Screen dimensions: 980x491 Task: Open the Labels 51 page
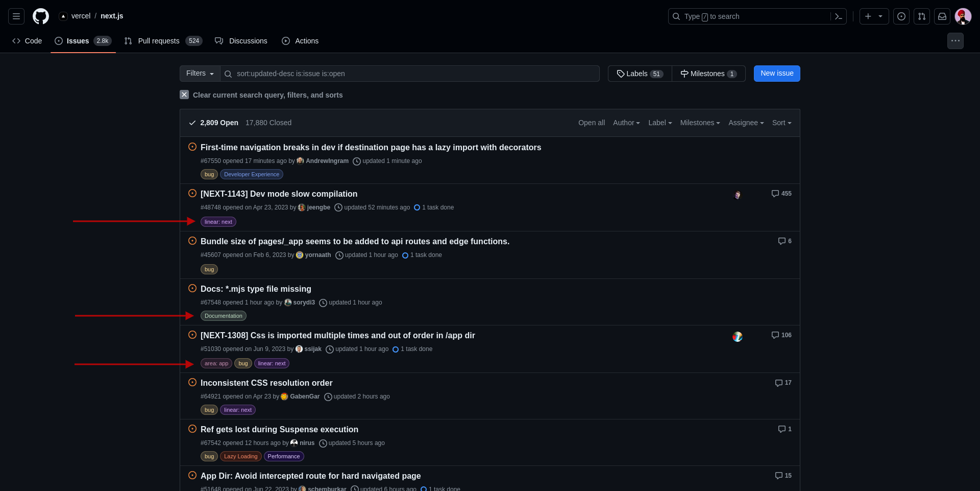pyautogui.click(x=640, y=74)
